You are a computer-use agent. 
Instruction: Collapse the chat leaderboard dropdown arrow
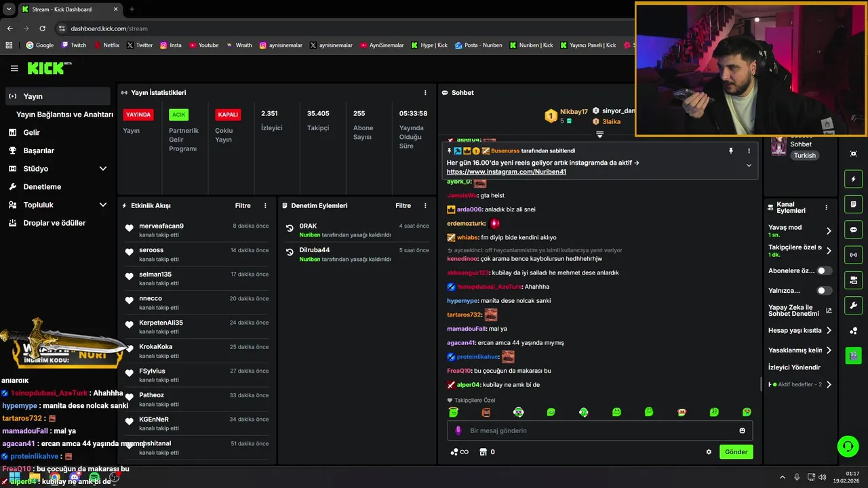pyautogui.click(x=599, y=134)
